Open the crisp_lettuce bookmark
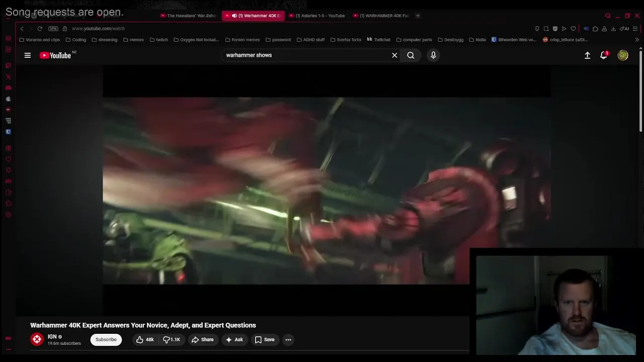Image resolution: width=644 pixels, height=362 pixels. [565, 40]
